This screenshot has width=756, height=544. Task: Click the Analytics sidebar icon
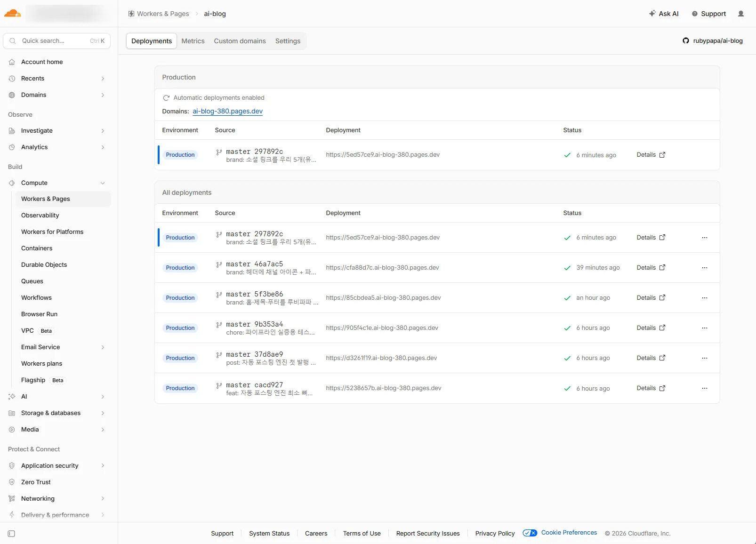click(x=12, y=147)
